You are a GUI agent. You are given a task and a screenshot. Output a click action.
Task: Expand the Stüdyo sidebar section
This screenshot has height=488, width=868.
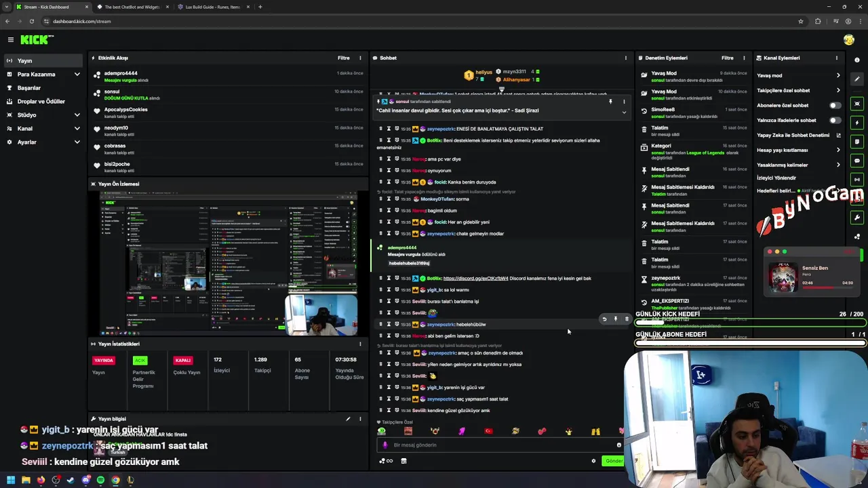(43, 115)
